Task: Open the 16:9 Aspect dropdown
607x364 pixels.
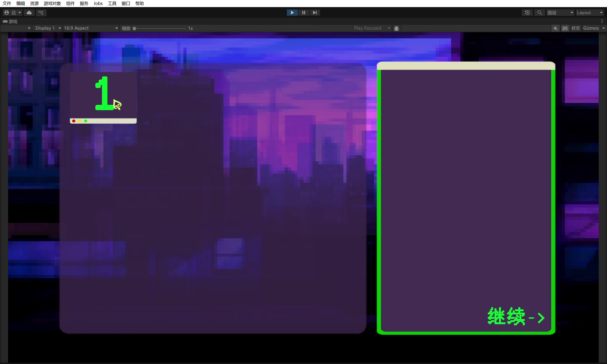Action: (x=91, y=28)
